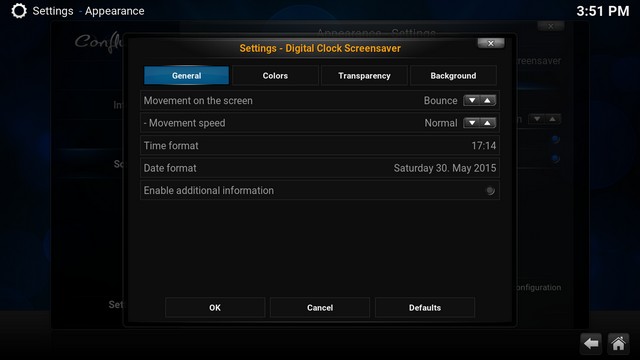The height and width of the screenshot is (360, 640).
Task: Click the Settings gear icon
Action: pyautogui.click(x=19, y=11)
